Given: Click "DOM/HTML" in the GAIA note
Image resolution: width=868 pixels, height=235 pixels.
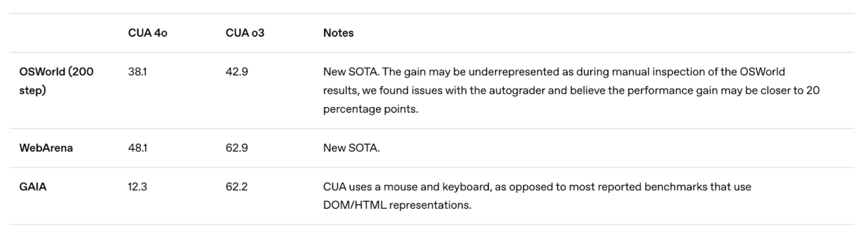Looking at the screenshot, I should pyautogui.click(x=354, y=205).
